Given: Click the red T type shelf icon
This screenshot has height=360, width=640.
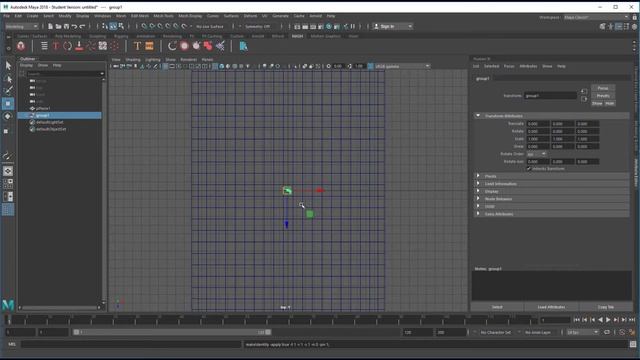Looking at the screenshot, I should [x=56, y=46].
